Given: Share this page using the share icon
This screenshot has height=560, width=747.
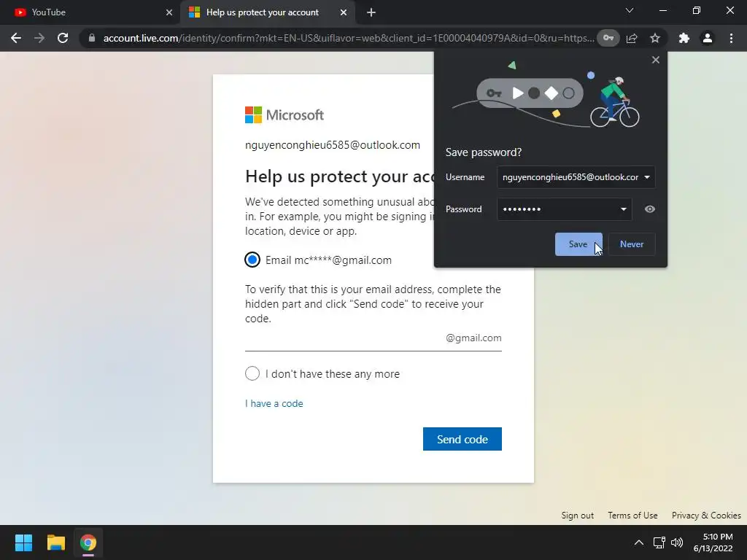Looking at the screenshot, I should click(632, 38).
